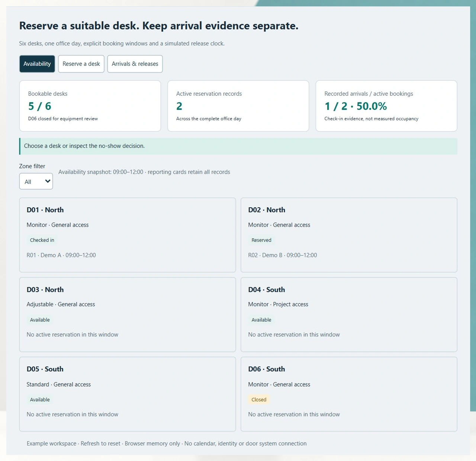Click the 'Available' badge on desk D04

click(x=261, y=320)
